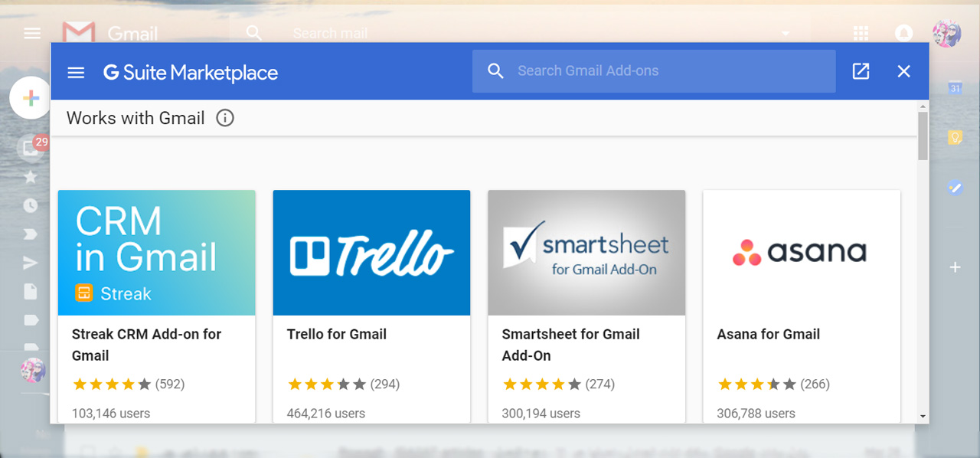The image size is (980, 458).
Task: Click the magnifier icon in Marketplace search
Action: 496,71
